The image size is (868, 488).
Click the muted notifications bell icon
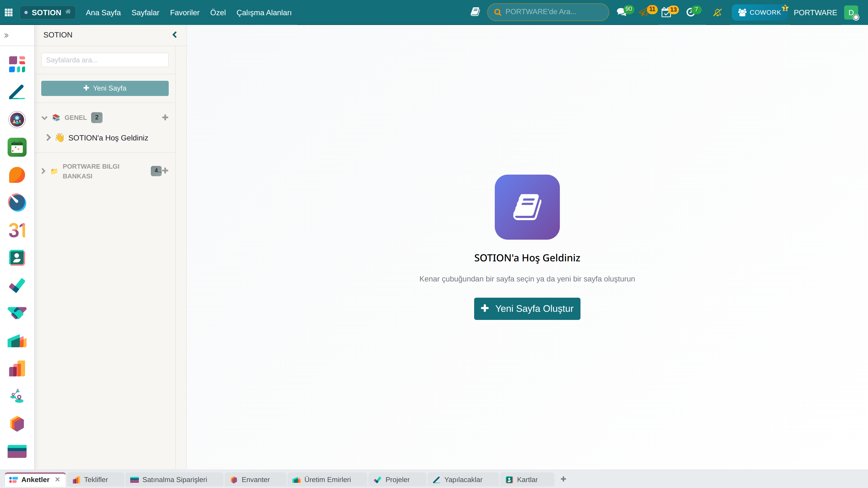pos(717,12)
